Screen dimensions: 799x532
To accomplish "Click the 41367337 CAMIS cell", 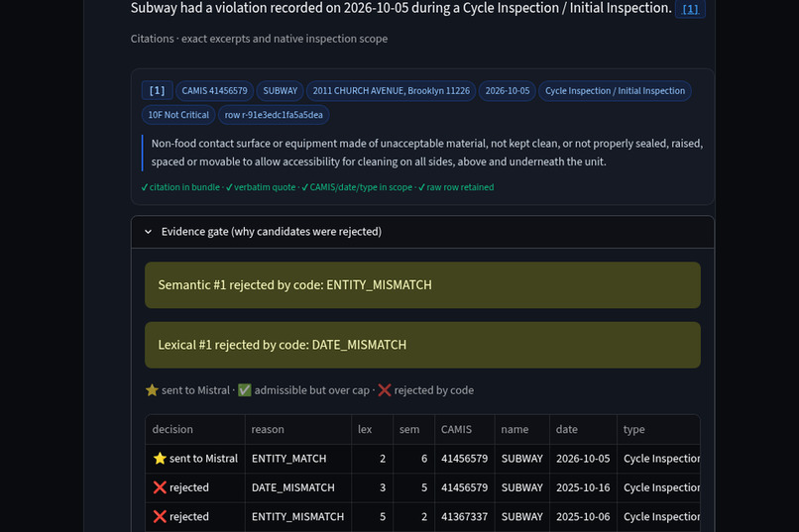I will tap(464, 517).
